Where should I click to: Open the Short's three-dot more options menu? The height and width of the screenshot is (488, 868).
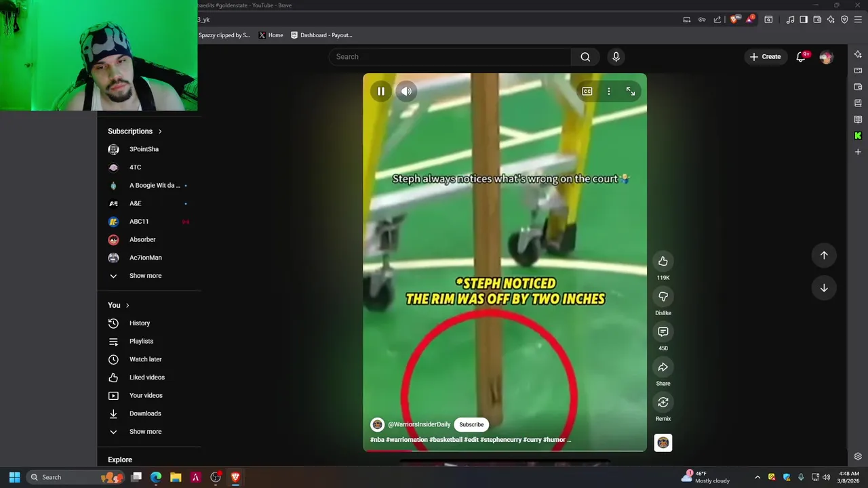click(x=609, y=91)
